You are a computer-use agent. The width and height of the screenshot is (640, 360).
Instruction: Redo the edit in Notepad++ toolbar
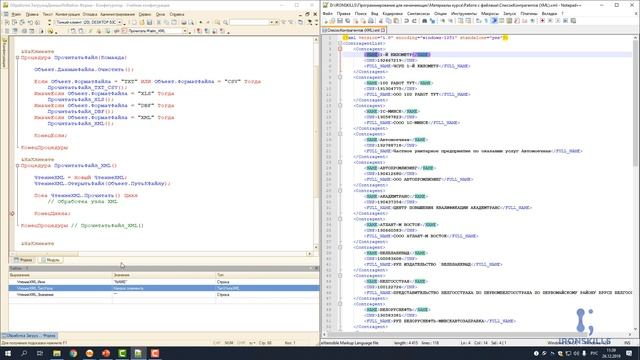[414, 21]
